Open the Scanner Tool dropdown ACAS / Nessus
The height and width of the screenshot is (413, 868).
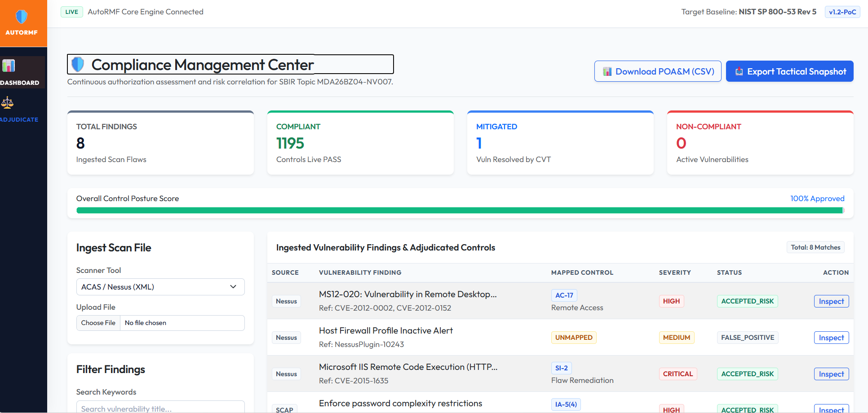(x=160, y=287)
